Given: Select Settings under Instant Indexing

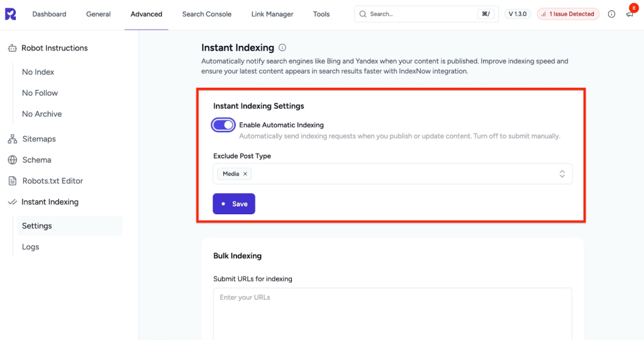Looking at the screenshot, I should [x=70, y=225].
